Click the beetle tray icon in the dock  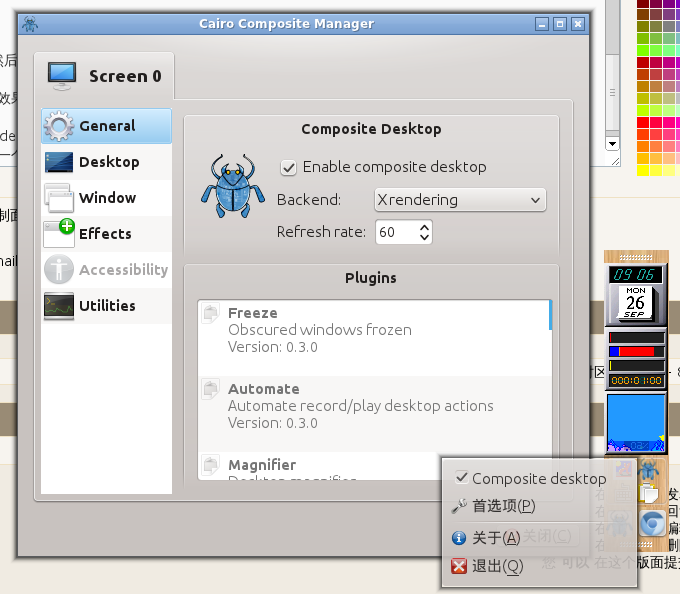[648, 470]
